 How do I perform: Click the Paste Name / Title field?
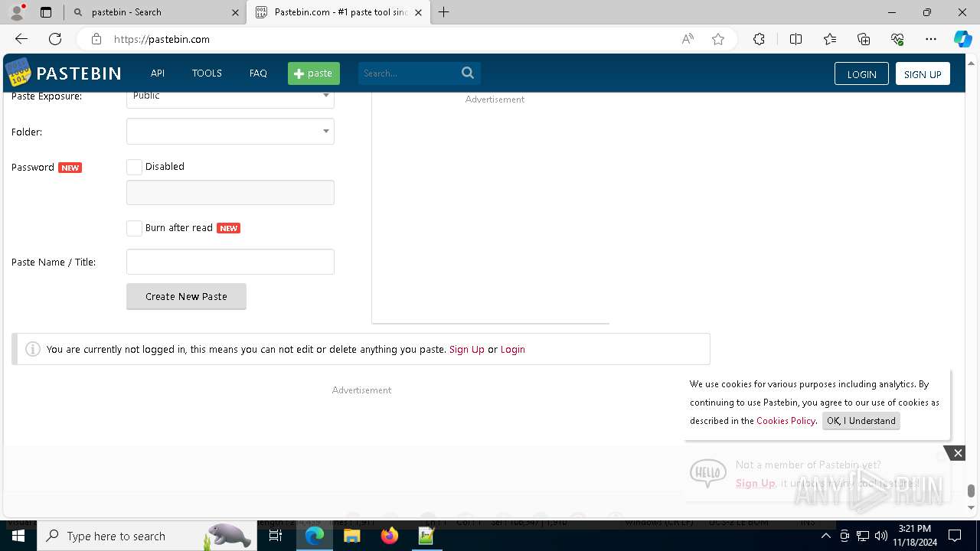click(230, 262)
